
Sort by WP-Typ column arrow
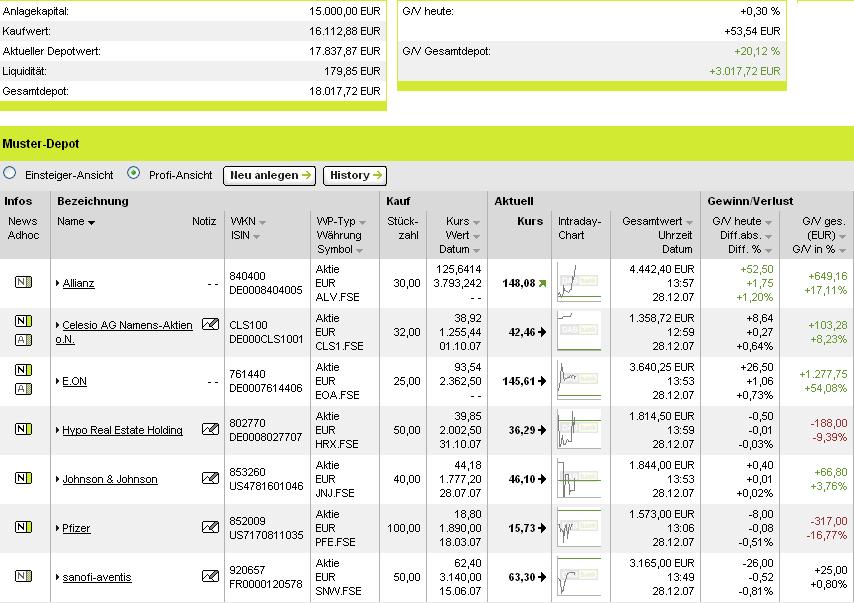tap(363, 222)
